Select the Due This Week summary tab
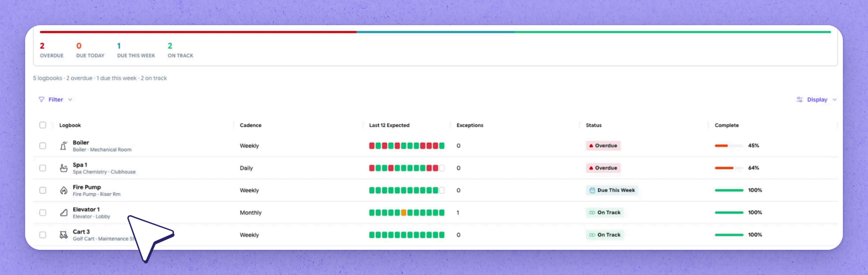868x275 pixels. coord(136,50)
